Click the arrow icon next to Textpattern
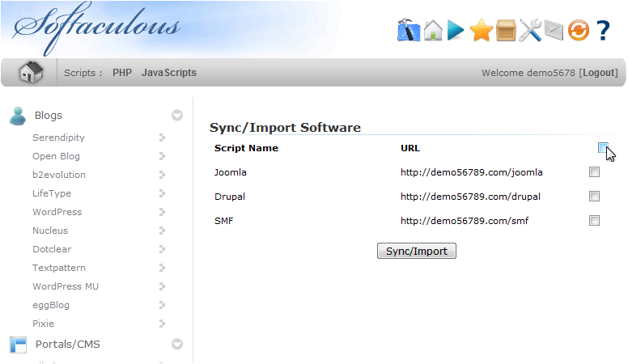The width and height of the screenshot is (628, 364). pyautogui.click(x=162, y=268)
